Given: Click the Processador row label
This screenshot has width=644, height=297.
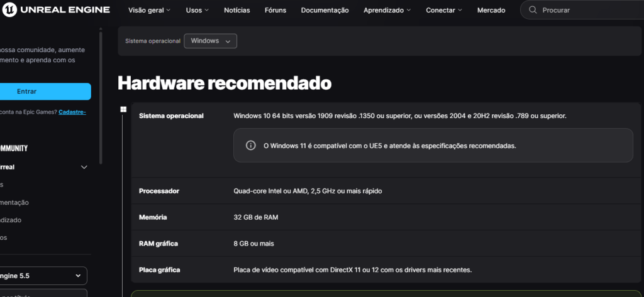Looking at the screenshot, I should point(159,191).
